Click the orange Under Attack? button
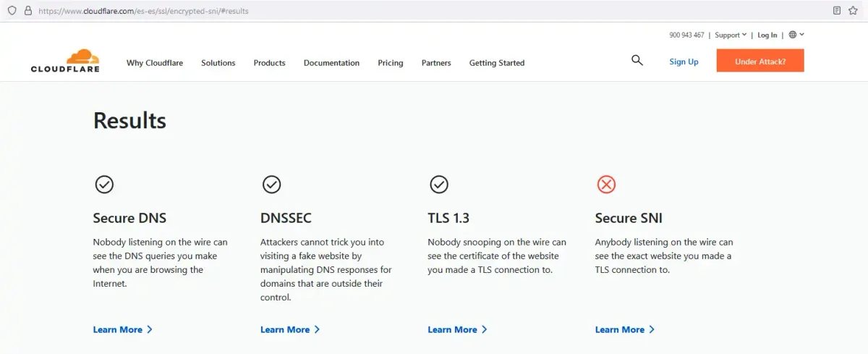The height and width of the screenshot is (354, 868). tap(760, 61)
